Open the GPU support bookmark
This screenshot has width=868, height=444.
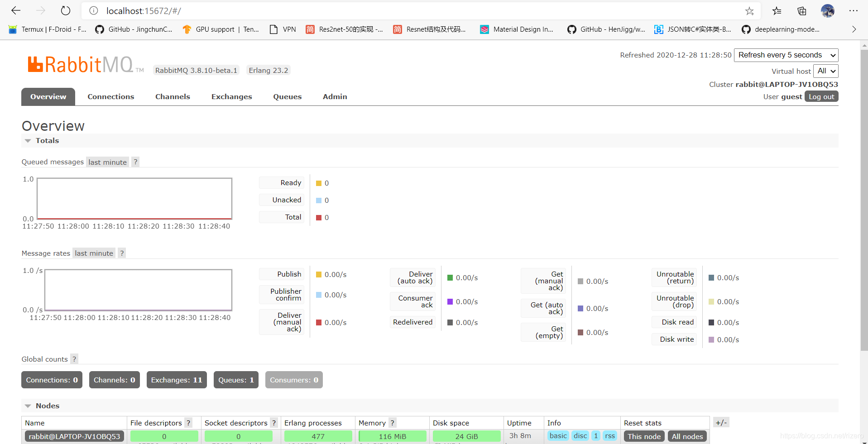point(221,29)
